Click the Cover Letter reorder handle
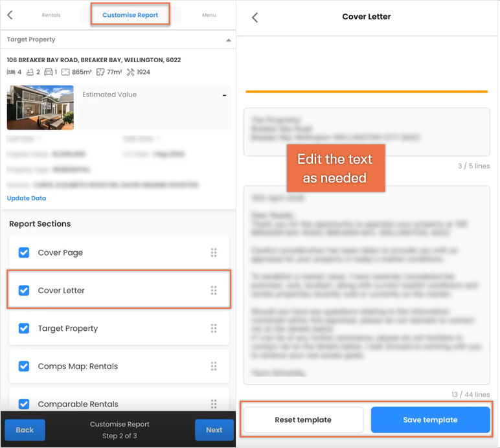500x448 pixels. pyautogui.click(x=214, y=290)
